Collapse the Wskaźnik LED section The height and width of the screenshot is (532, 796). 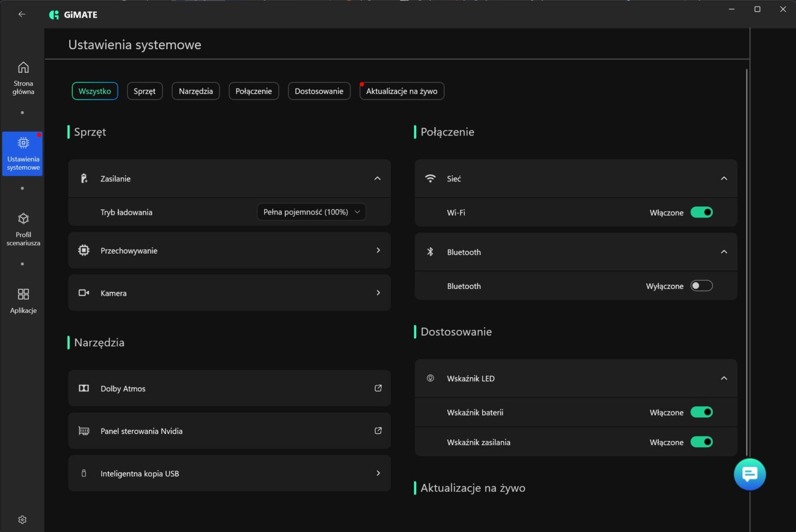point(724,378)
